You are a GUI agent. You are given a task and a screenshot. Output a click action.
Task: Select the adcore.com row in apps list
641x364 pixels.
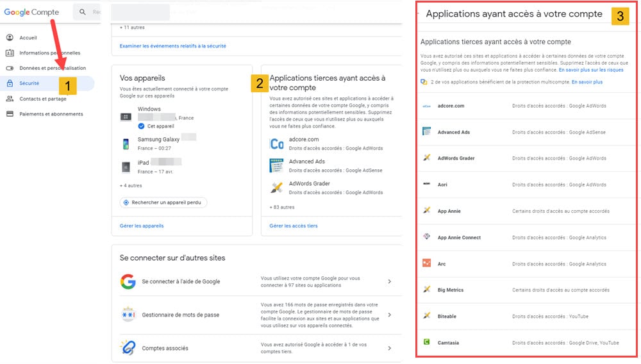[x=526, y=106]
